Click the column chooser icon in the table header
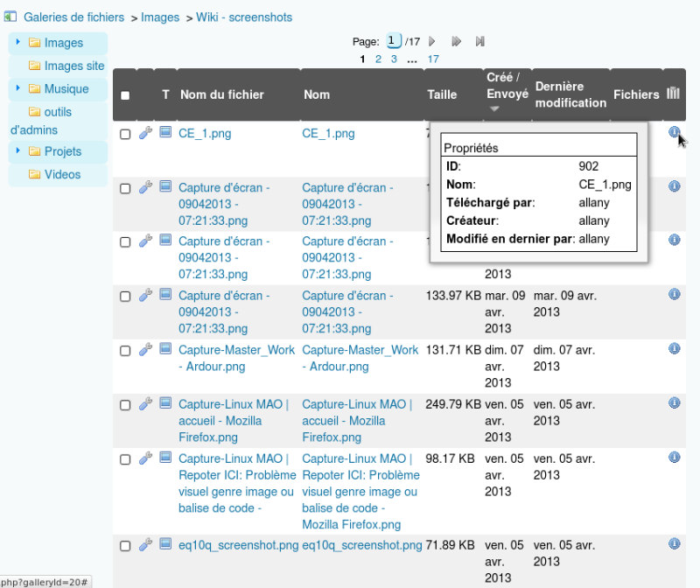 point(673,94)
